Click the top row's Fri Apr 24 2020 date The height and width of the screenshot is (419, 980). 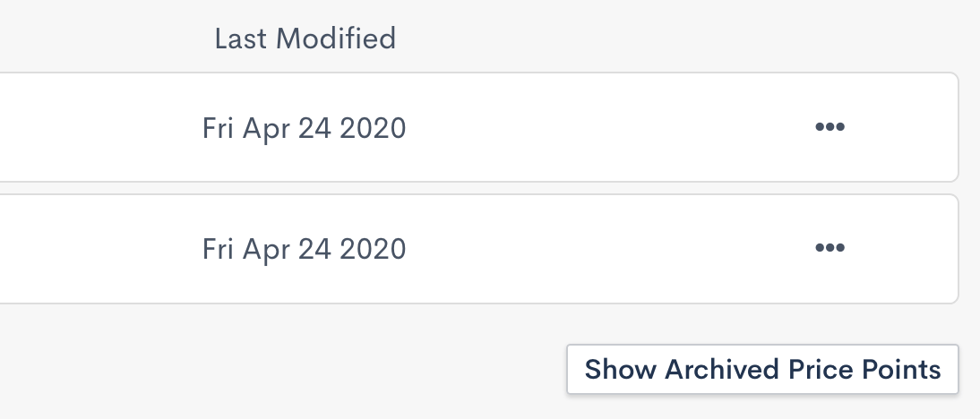[304, 128]
